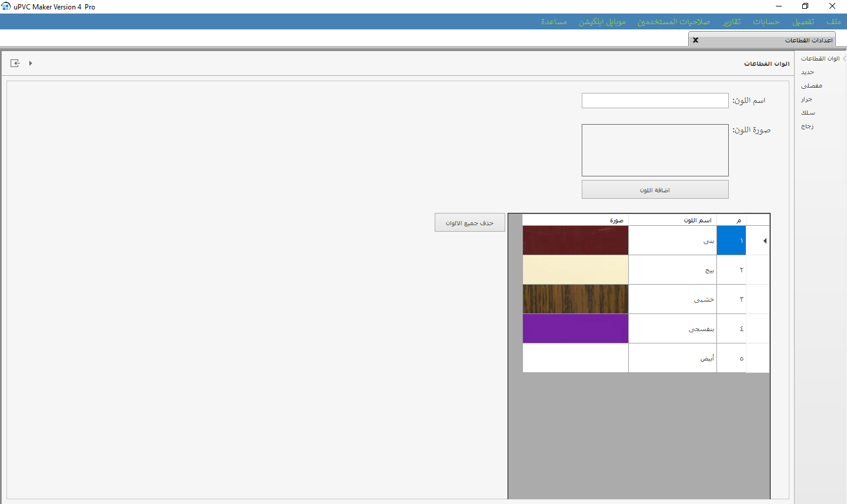Click the wood-grain خشبى color image
Viewport: 847px width, 504px height.
coord(575,299)
